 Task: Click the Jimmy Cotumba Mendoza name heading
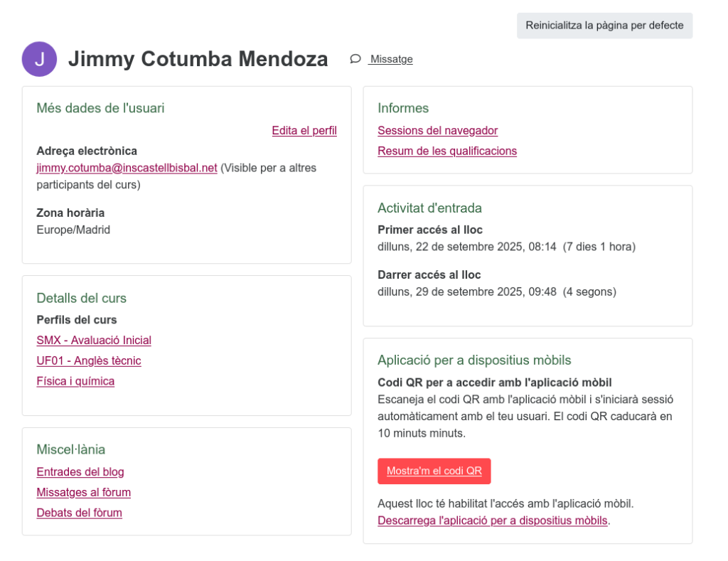(198, 59)
